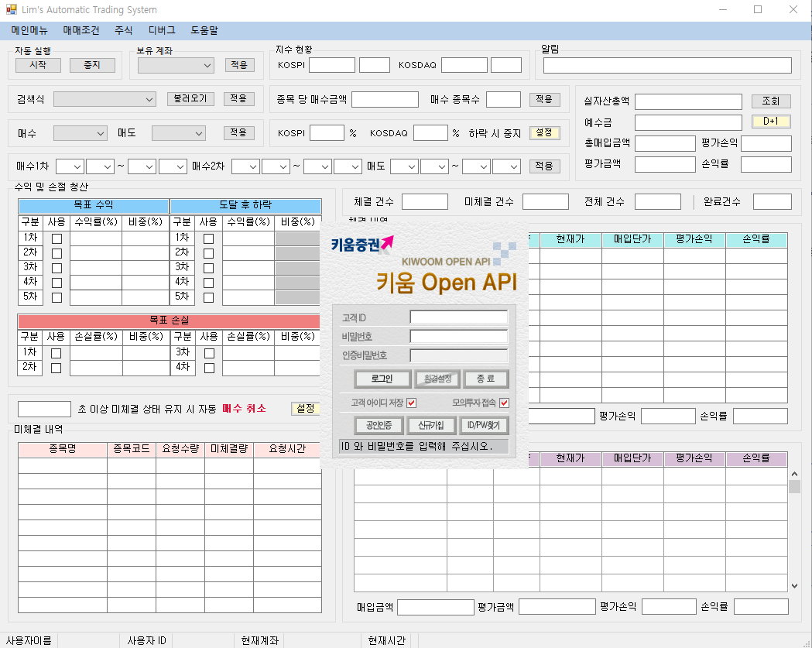Click the 매수 종목수 input field
Viewport: 812px width, 648px height.
[503, 99]
